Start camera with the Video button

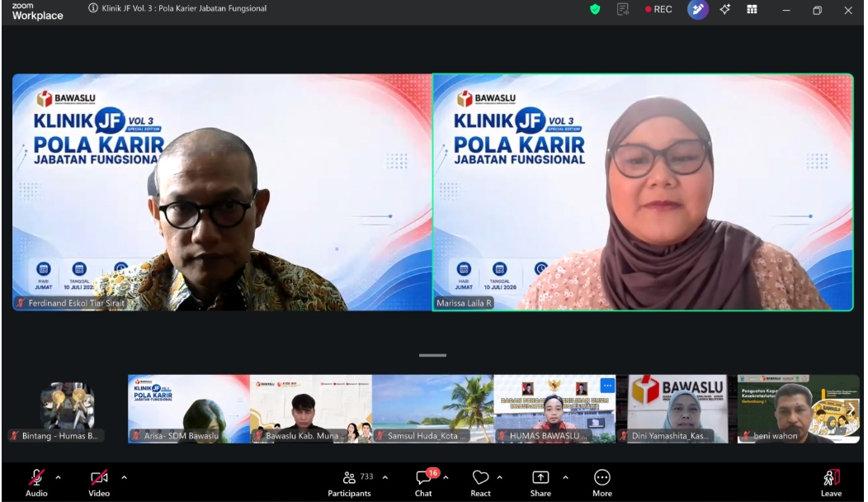click(99, 483)
